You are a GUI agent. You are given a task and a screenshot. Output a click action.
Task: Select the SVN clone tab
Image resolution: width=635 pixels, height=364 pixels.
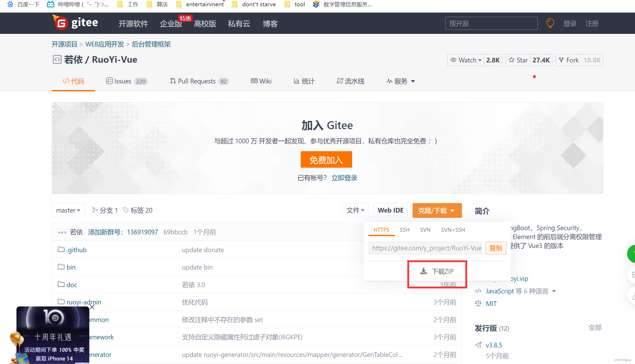(425, 230)
